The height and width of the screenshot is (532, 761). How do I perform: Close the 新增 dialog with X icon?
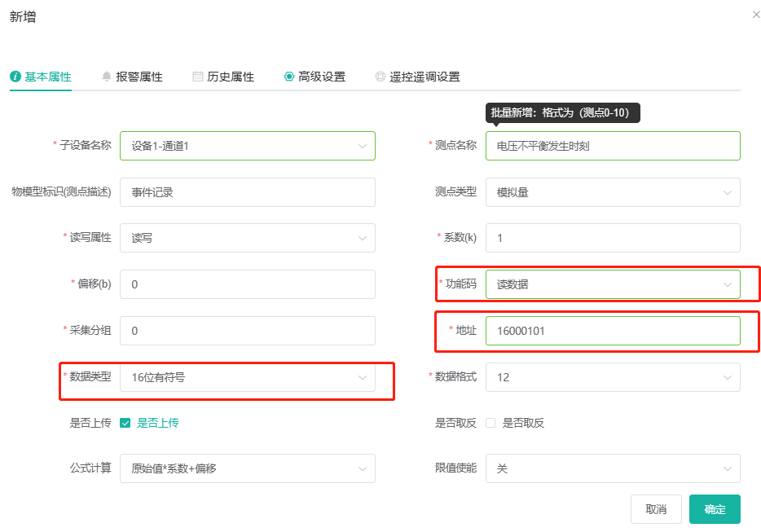coord(756,15)
